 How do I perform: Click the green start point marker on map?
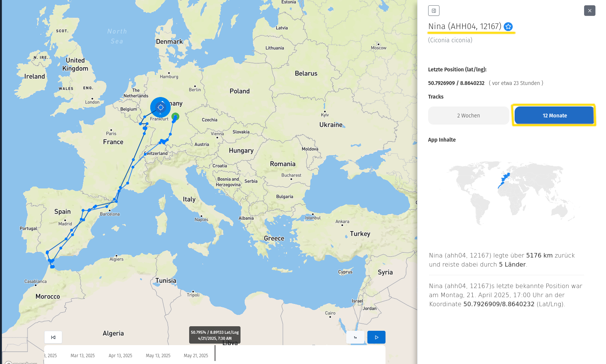coord(175,116)
